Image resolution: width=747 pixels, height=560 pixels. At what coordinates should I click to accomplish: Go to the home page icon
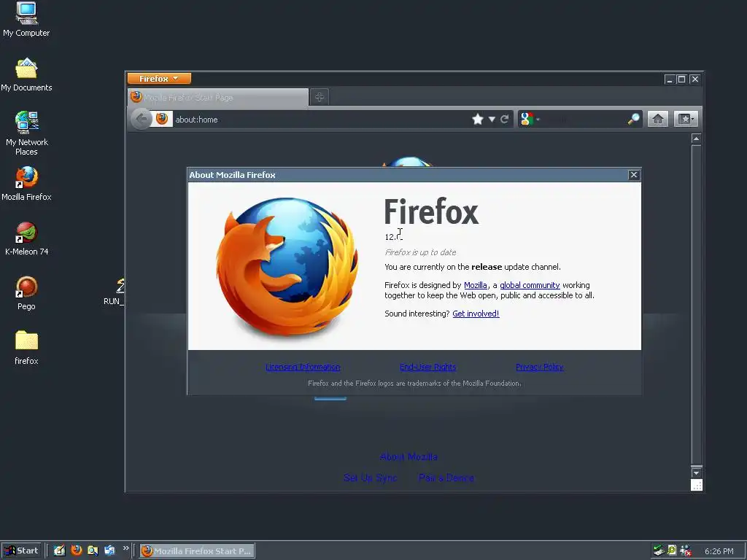pyautogui.click(x=658, y=119)
